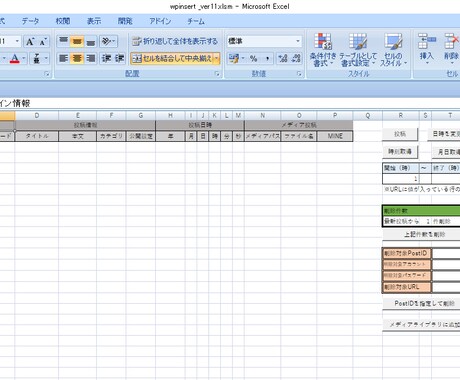Select the green 削除件数 header cell
The image size is (460, 380).
tap(421, 211)
